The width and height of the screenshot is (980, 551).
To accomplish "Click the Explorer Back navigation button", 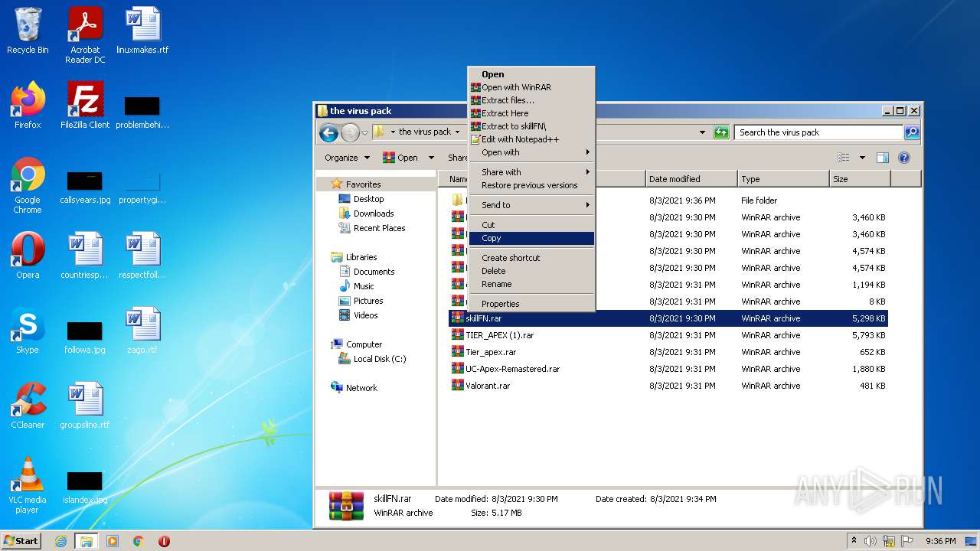I will (x=328, y=132).
